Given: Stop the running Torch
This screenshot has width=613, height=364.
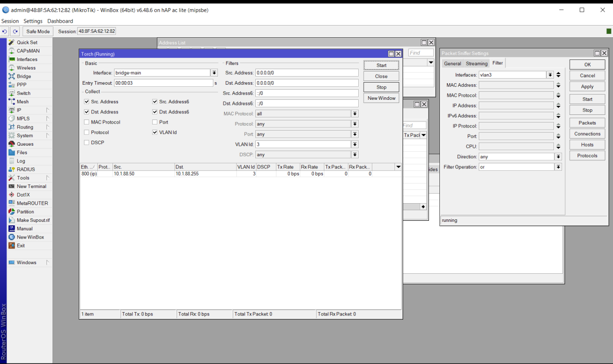Looking at the screenshot, I should 381,87.
